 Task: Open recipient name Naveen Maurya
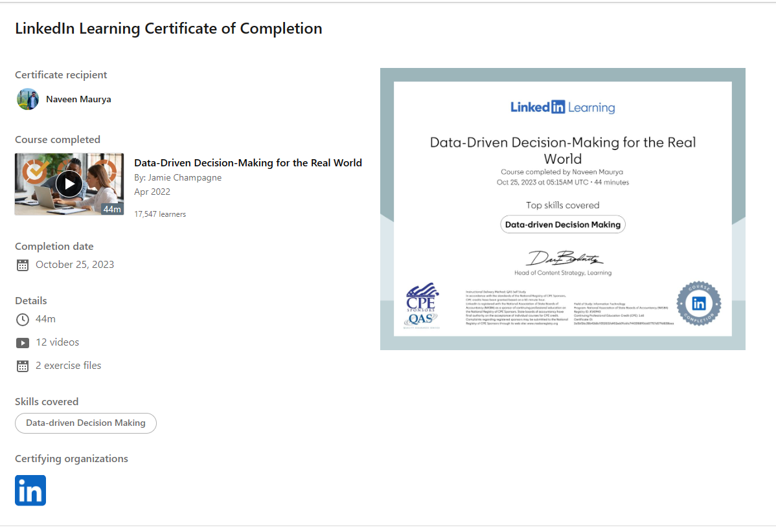78,100
